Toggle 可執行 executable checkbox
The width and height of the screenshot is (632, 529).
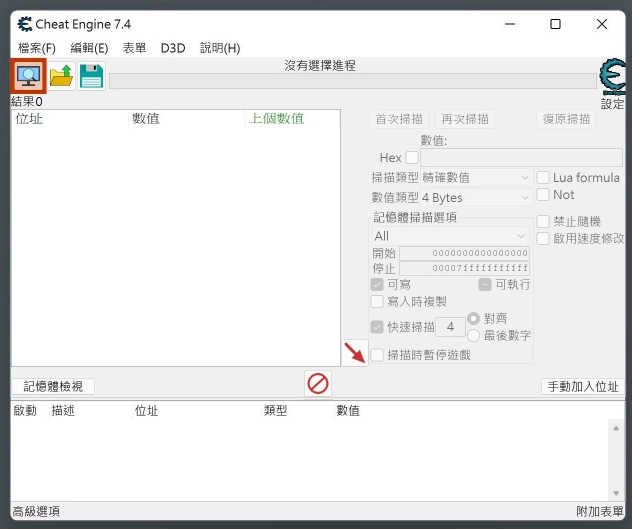point(485,285)
